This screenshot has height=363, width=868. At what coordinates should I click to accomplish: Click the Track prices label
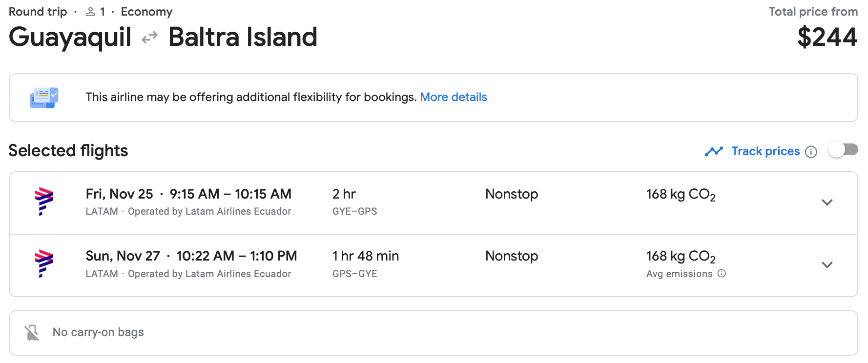[765, 151]
